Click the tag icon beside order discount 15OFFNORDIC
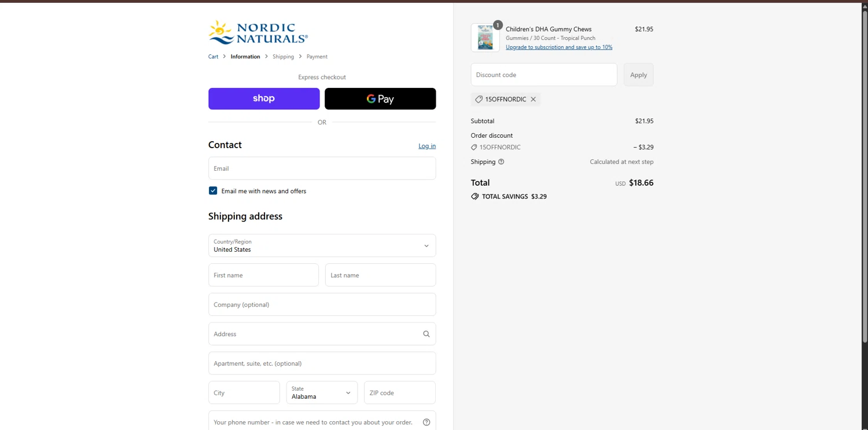The height and width of the screenshot is (430, 868). click(x=474, y=148)
